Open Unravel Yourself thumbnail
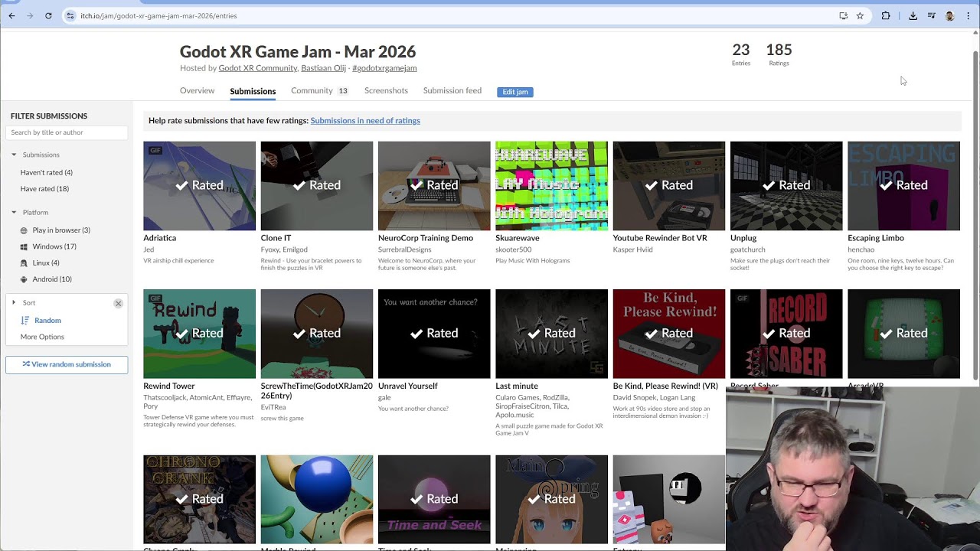This screenshot has height=551, width=980. coord(434,334)
